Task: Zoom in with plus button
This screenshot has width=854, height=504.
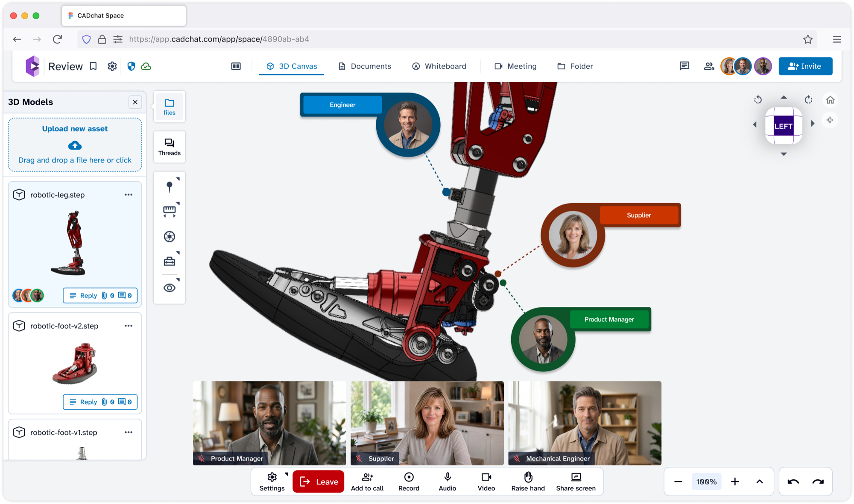Action: pyautogui.click(x=735, y=481)
